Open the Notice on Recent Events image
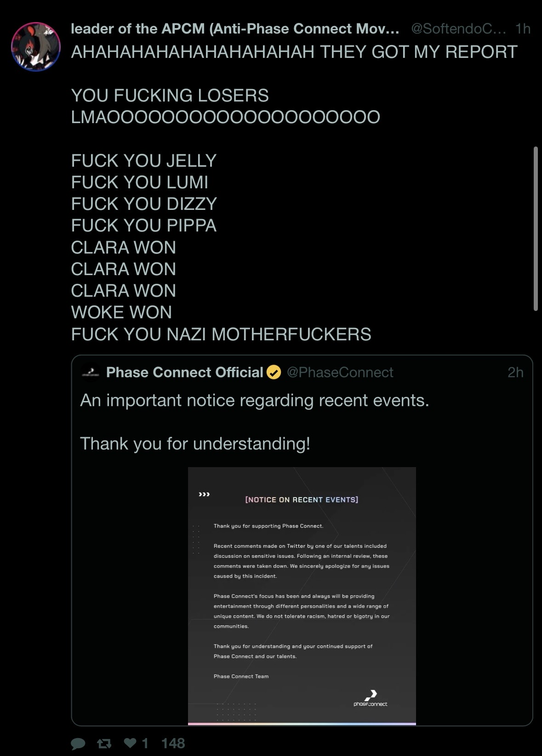 302,596
